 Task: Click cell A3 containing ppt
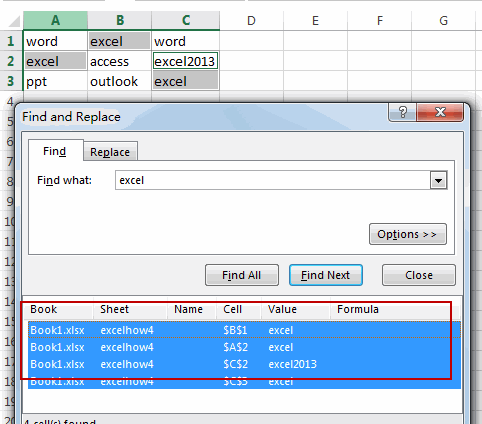point(55,81)
